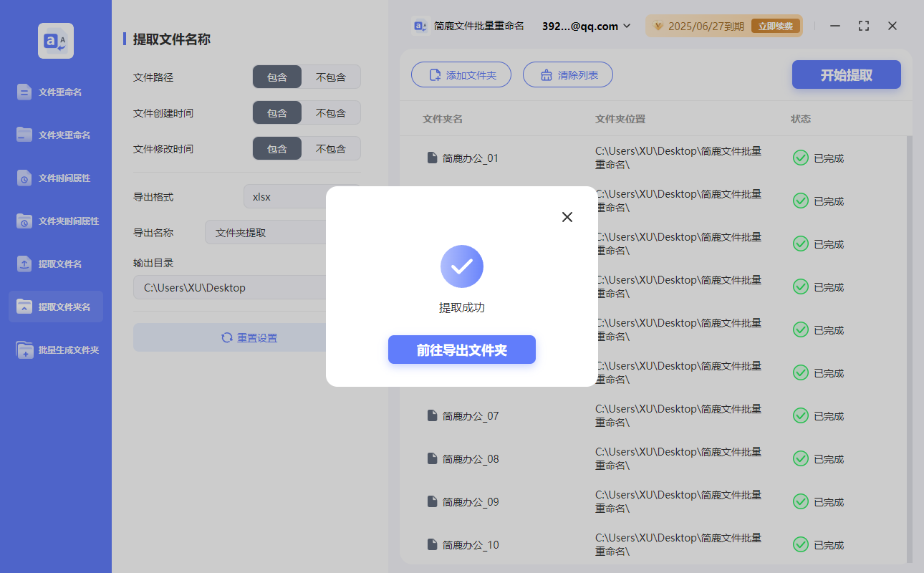Open the 输出目录 path selector
This screenshot has width=924, height=573.
229,287
